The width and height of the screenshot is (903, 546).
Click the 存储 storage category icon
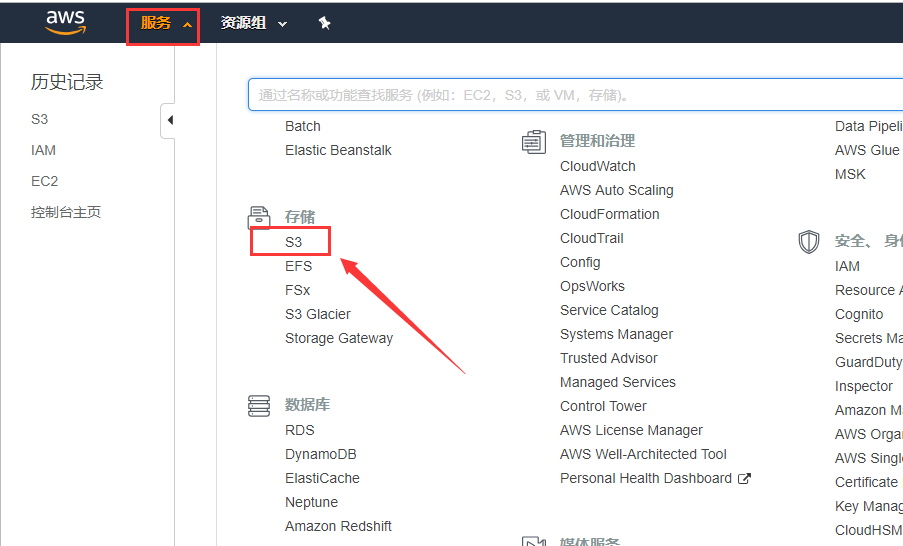259,218
